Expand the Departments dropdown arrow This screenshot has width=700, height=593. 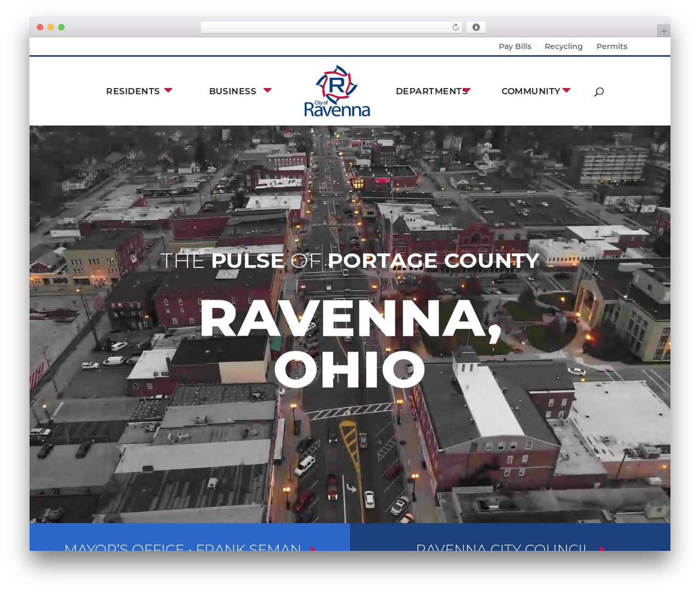(x=466, y=90)
